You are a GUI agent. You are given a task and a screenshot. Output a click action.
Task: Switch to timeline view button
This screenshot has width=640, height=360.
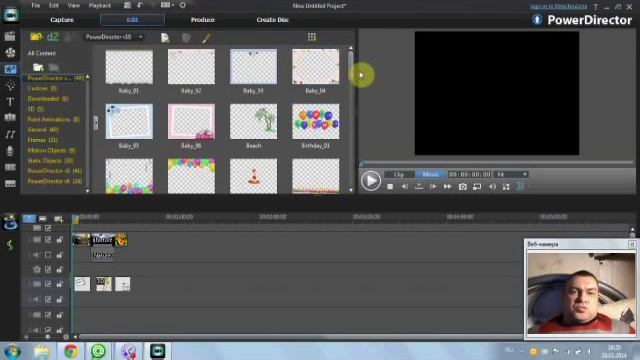click(x=29, y=218)
